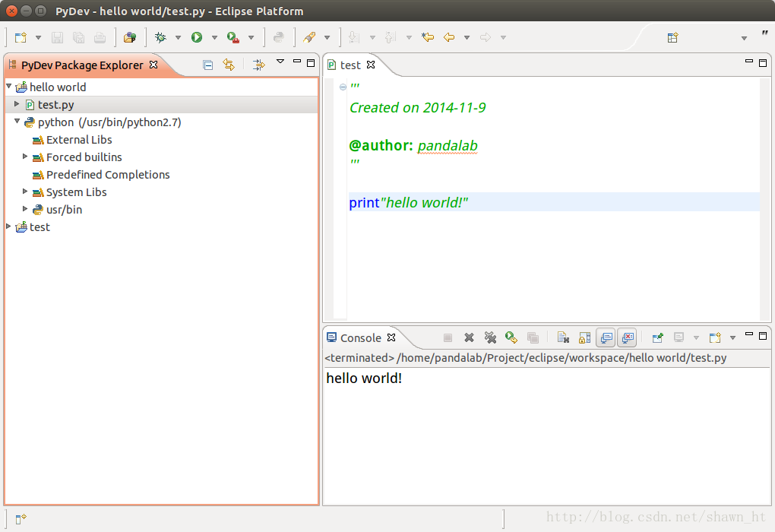Click the Terminate console icon
Image resolution: width=775 pixels, height=532 pixels.
[x=448, y=337]
